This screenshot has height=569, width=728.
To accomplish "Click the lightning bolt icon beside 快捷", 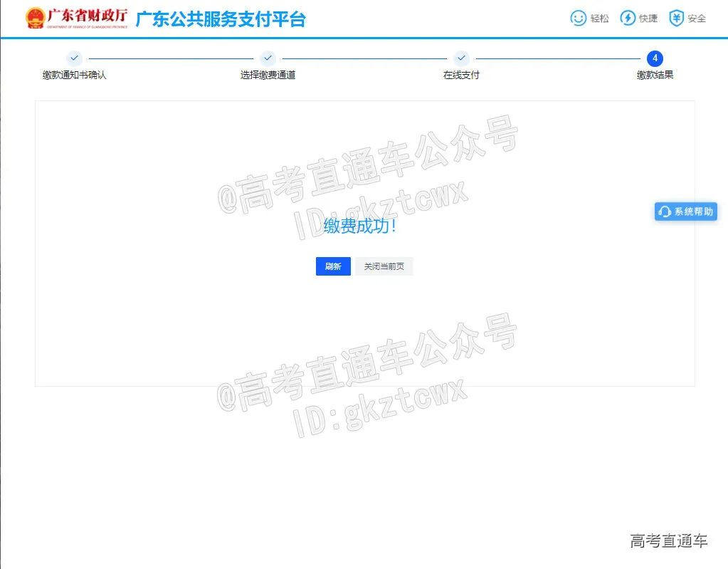I will pyautogui.click(x=628, y=19).
